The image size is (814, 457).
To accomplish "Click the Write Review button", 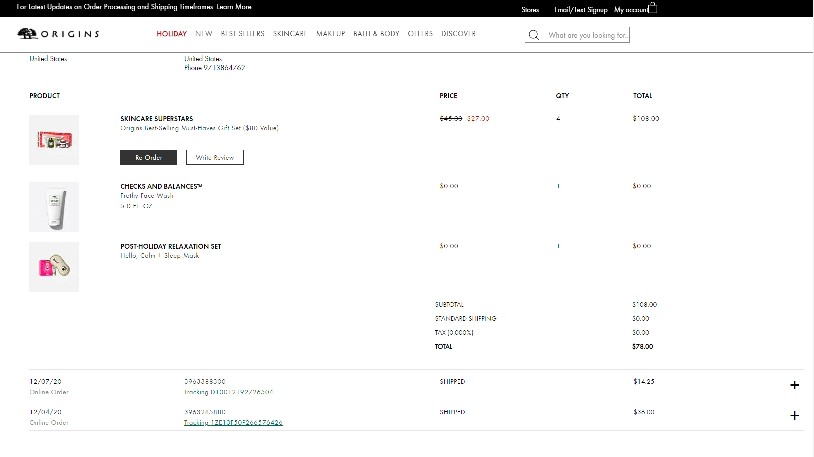I will 215,157.
